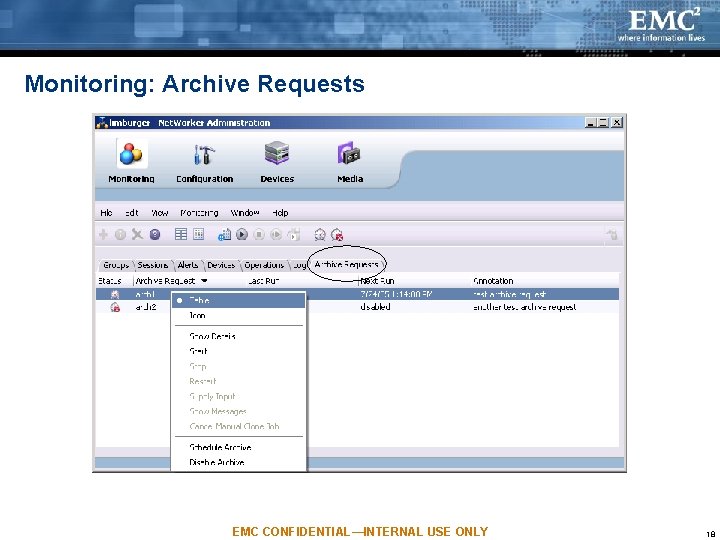Click 'test archive request' annotation of arch1

click(x=510, y=294)
